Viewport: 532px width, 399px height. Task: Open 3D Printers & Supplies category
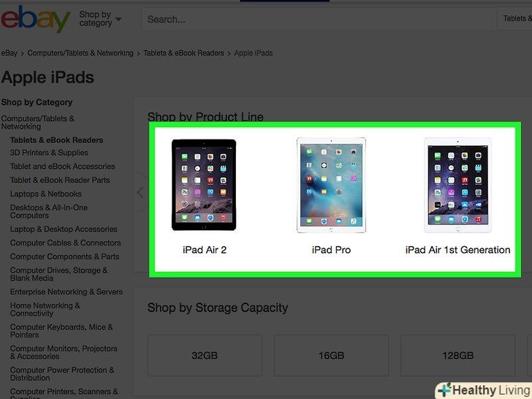coord(49,153)
